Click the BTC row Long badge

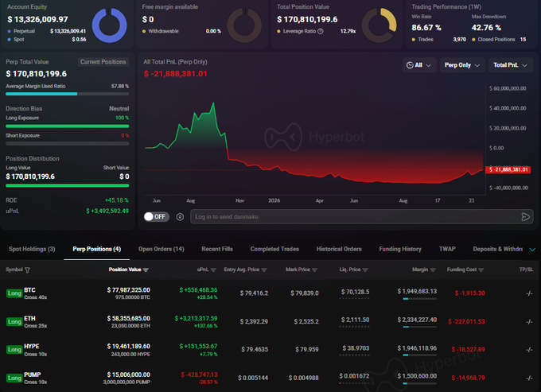coord(14,293)
